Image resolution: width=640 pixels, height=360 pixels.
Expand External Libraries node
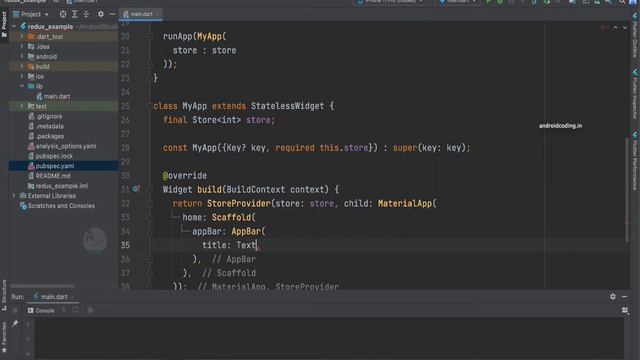pyautogui.click(x=14, y=196)
